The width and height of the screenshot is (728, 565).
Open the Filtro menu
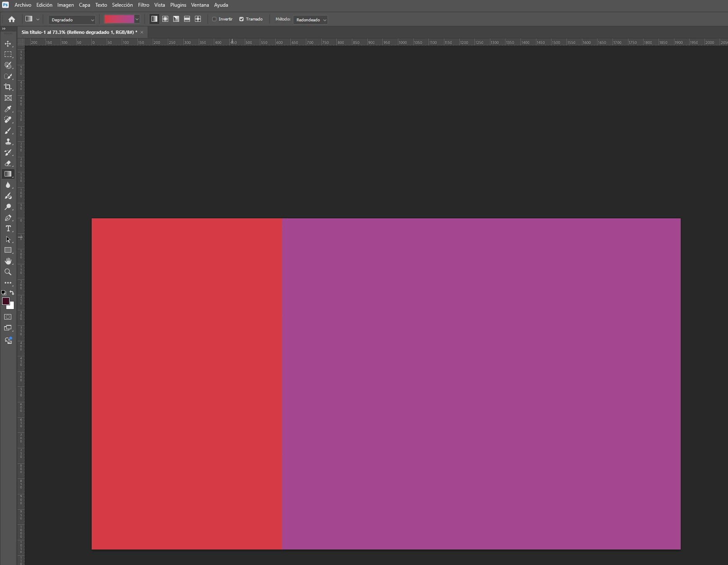(144, 5)
